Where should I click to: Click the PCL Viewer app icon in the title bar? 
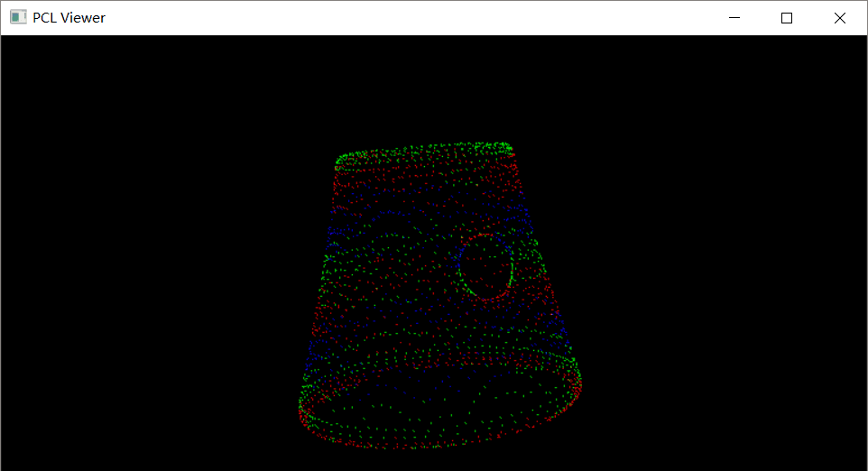tap(18, 17)
